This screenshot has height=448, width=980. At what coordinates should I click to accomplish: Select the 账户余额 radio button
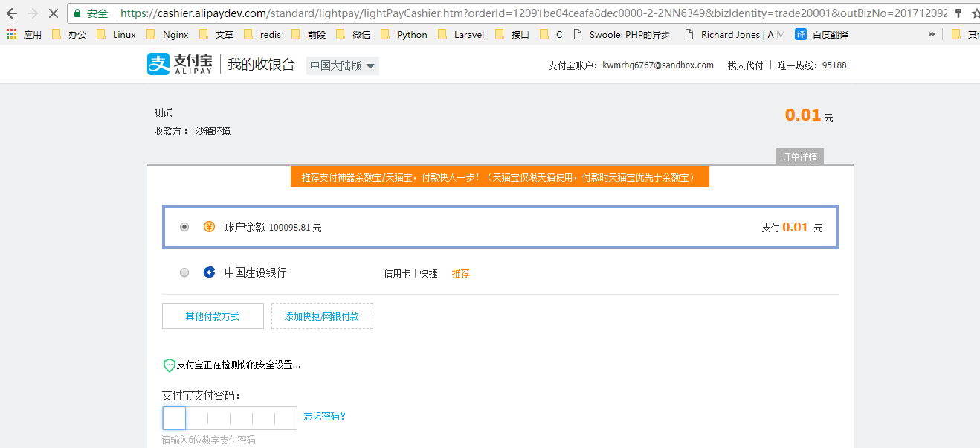(184, 227)
